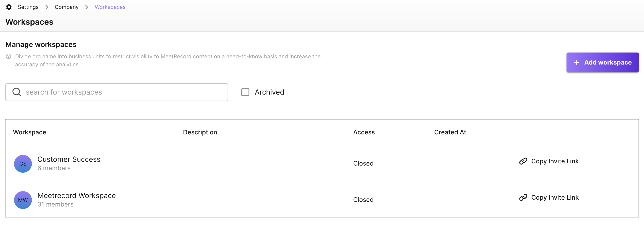Click Customer Success link chain icon
The image size is (644, 243).
523,161
